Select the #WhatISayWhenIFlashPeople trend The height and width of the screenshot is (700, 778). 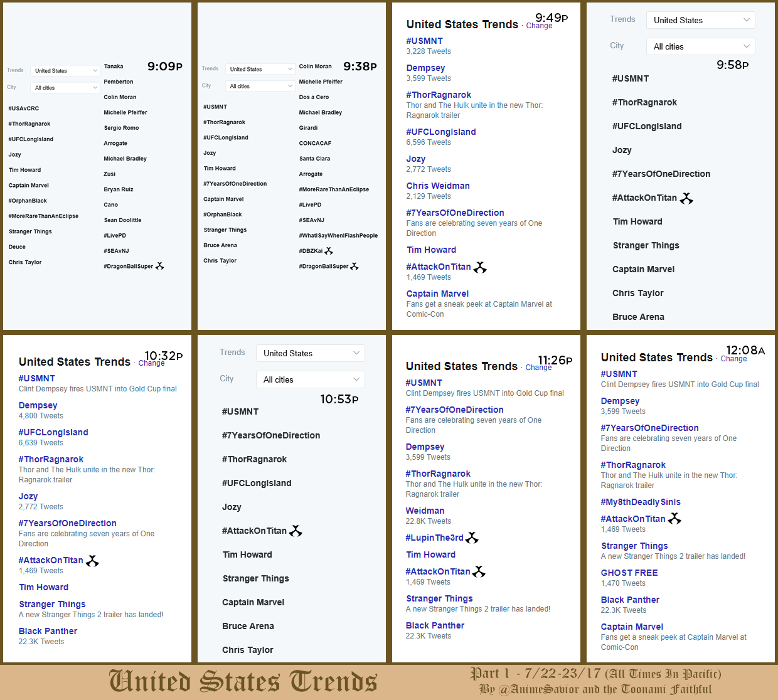(x=338, y=236)
